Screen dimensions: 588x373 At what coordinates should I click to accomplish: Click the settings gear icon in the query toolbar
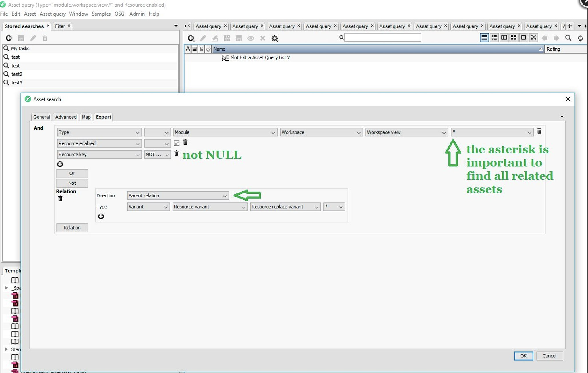(275, 38)
